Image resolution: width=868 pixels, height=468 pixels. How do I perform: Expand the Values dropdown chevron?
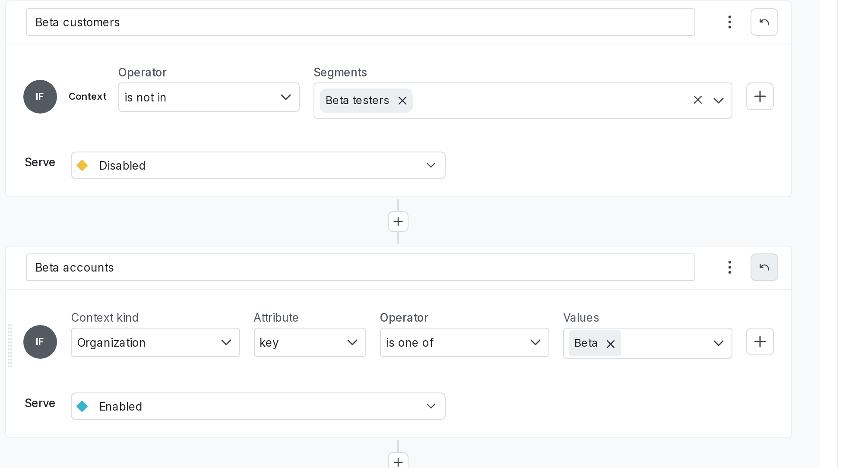point(718,343)
